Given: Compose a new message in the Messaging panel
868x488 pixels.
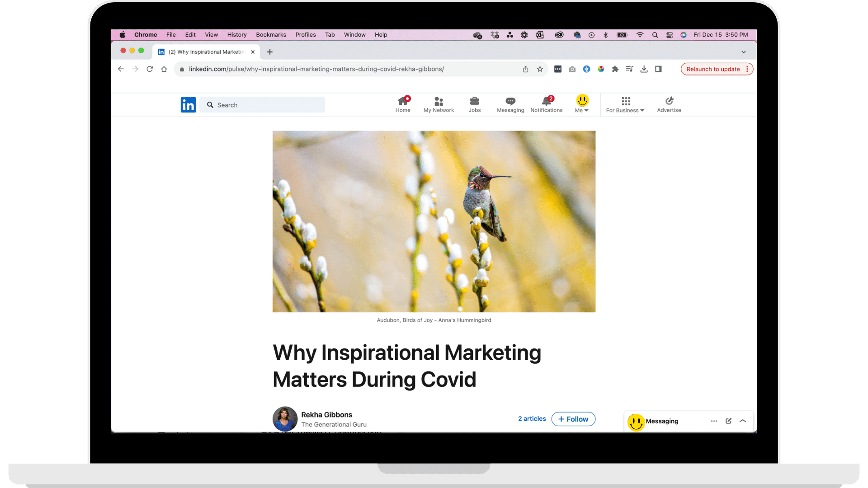Looking at the screenshot, I should tap(728, 421).
